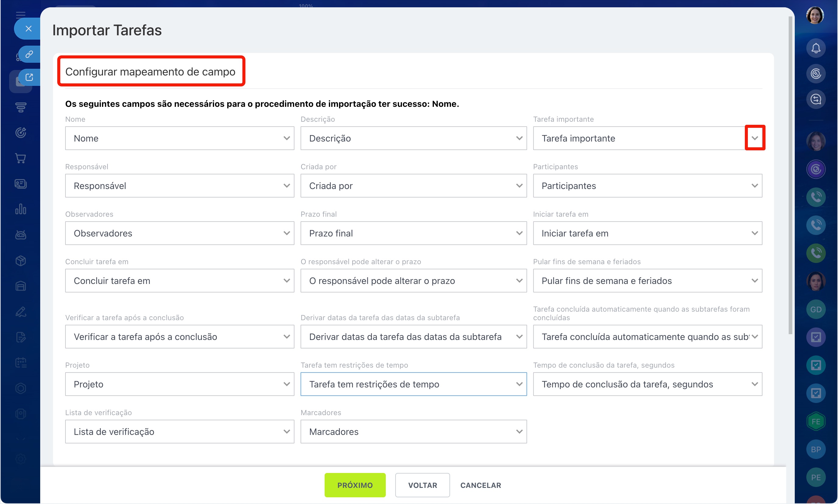This screenshot has width=838, height=504.
Task: Open the Nome field mapping dropdown
Action: pyautogui.click(x=179, y=138)
